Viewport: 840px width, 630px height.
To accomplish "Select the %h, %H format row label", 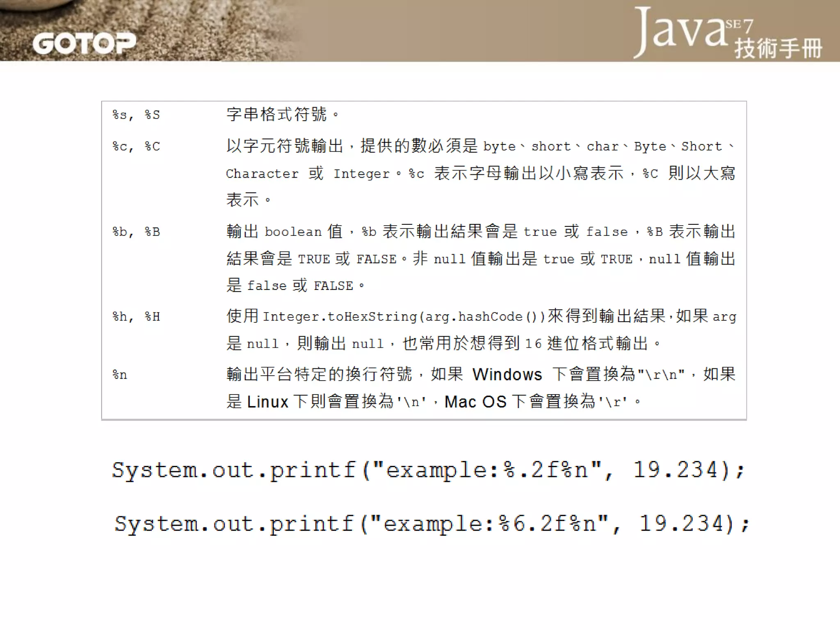I will tap(136, 317).
